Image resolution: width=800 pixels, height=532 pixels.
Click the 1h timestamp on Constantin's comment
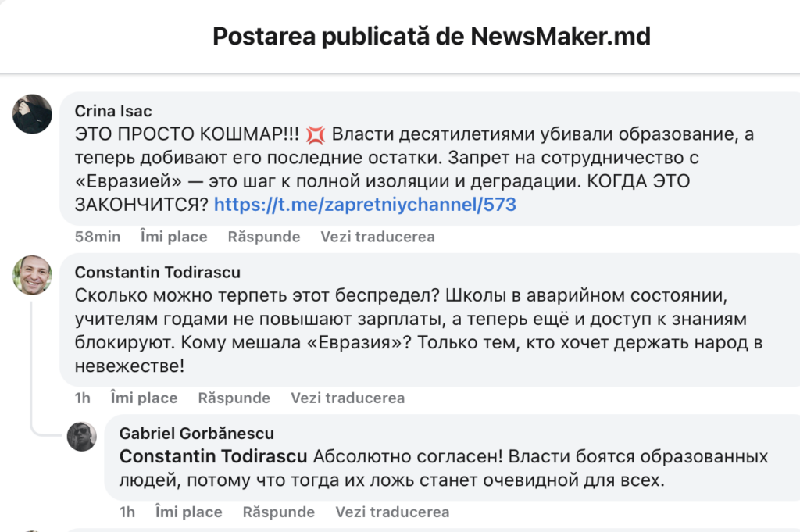[x=83, y=398]
